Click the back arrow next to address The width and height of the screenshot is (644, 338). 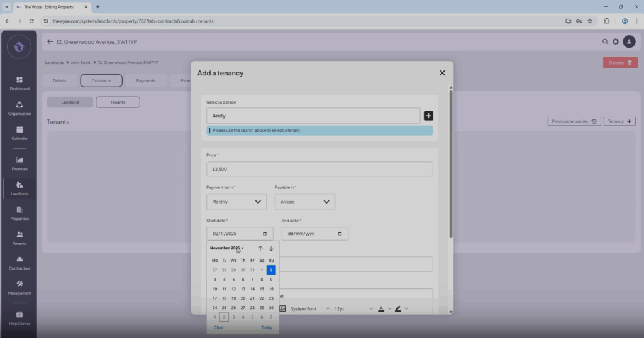pyautogui.click(x=50, y=41)
